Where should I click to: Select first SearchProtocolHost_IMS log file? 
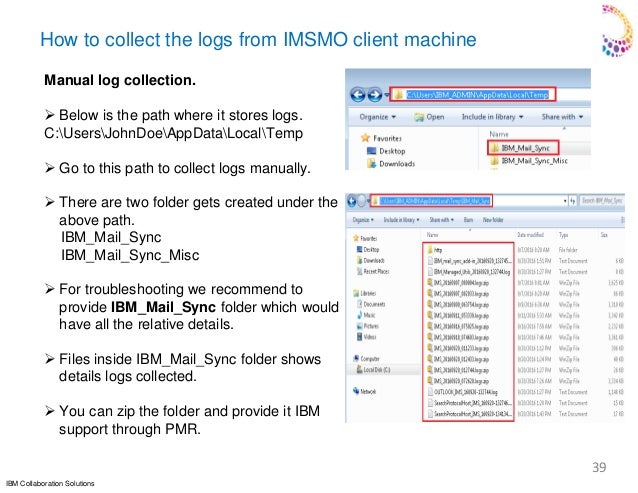pos(469,403)
